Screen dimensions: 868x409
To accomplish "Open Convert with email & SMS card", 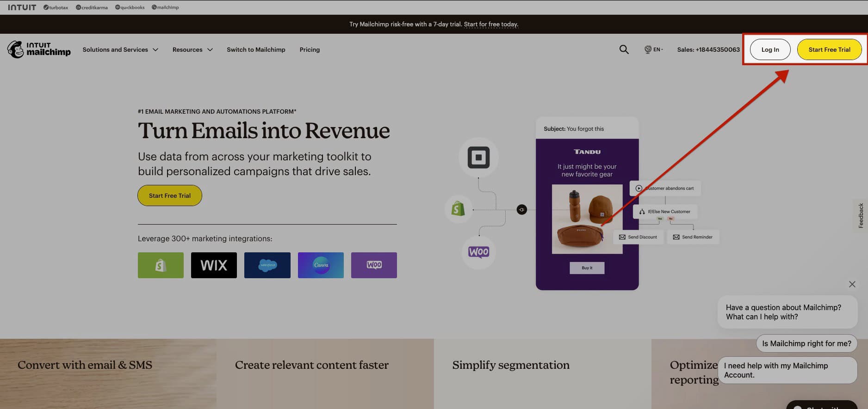I will click(108, 374).
